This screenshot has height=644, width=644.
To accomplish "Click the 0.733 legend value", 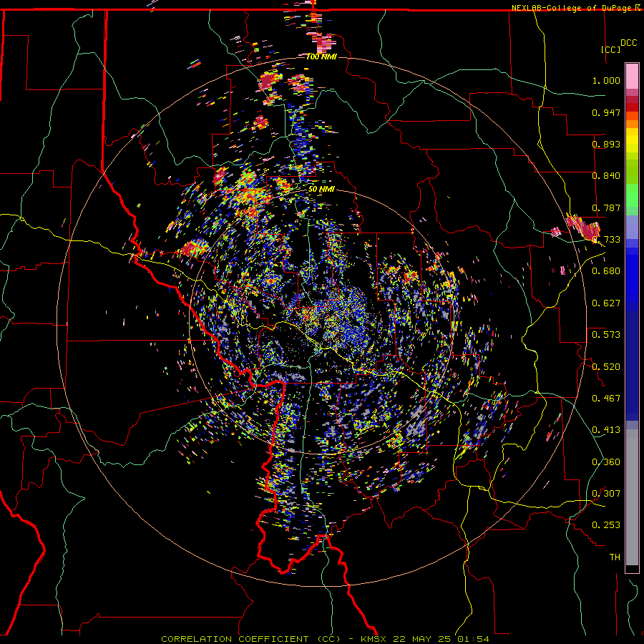I will point(606,240).
